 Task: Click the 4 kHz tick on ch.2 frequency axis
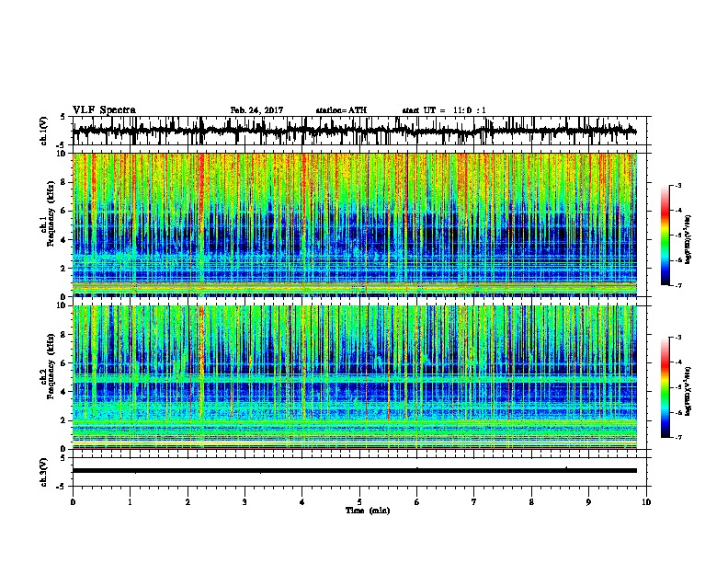click(63, 392)
